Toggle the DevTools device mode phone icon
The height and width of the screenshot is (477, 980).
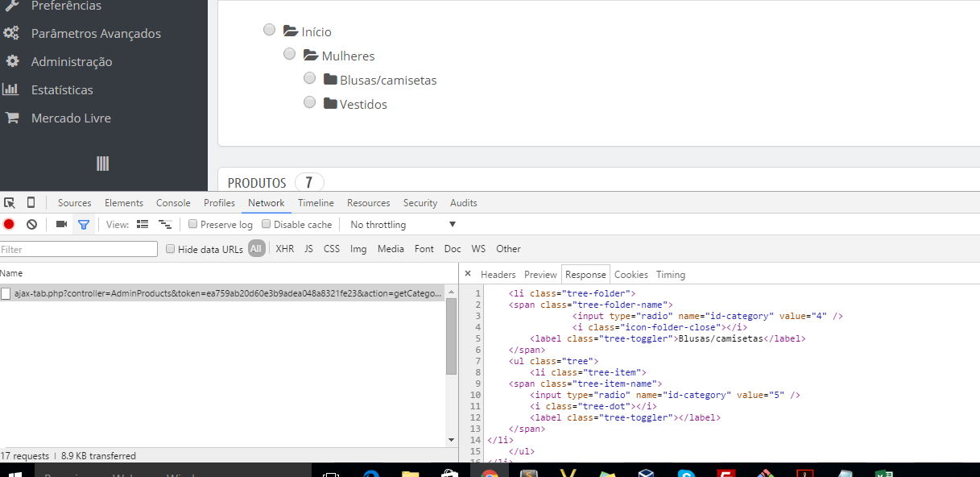pyautogui.click(x=31, y=203)
